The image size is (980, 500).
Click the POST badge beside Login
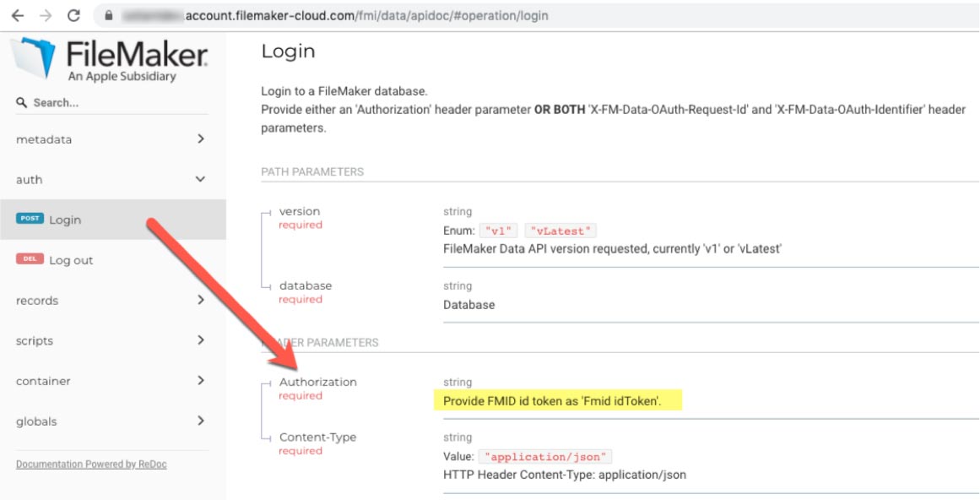click(x=30, y=219)
